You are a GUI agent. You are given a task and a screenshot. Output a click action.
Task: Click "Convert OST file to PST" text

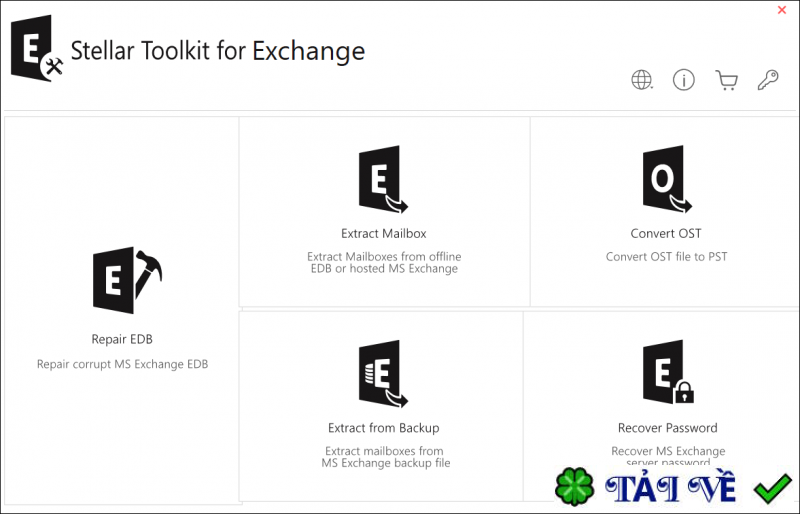tap(666, 256)
